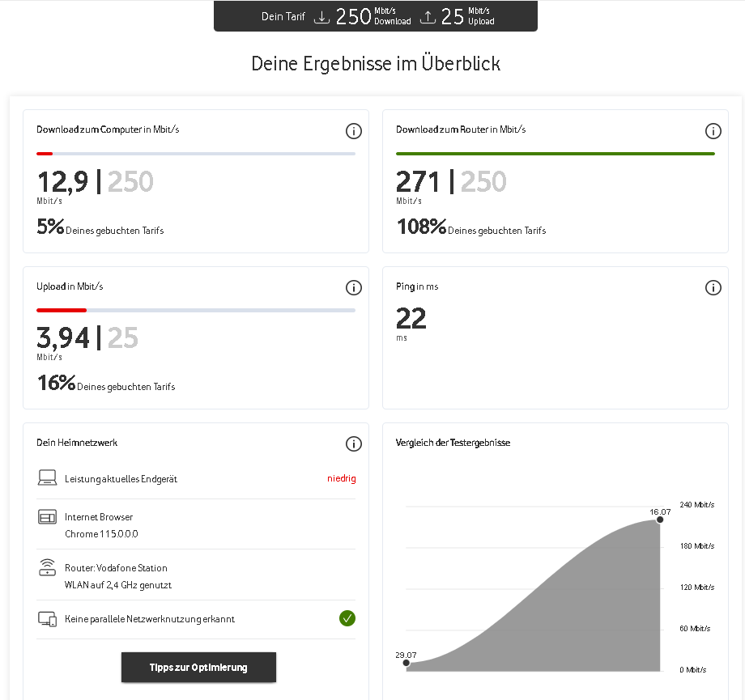The width and height of the screenshot is (745, 700).
Task: Select the 29.07 data point on chart
Action: (x=407, y=663)
